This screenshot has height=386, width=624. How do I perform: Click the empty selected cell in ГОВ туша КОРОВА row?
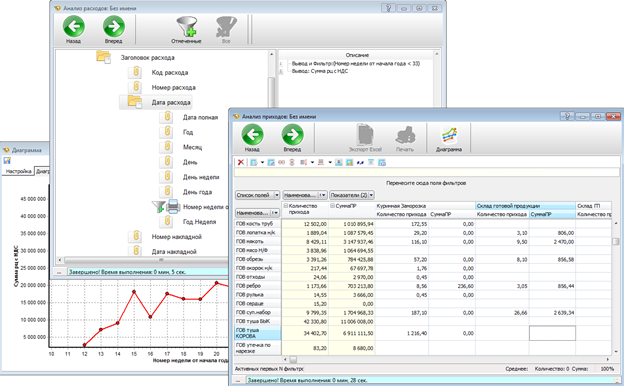click(552, 333)
